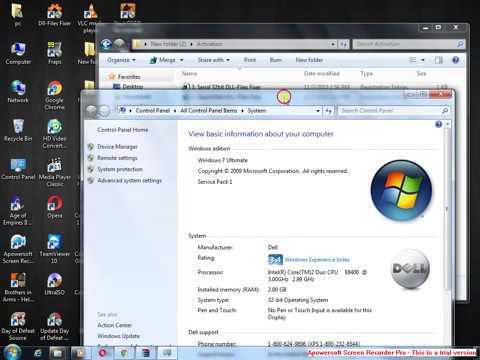The width and height of the screenshot is (480, 360).
Task: Click the System window vertical scrollbar
Action: pyautogui.click(x=448, y=208)
